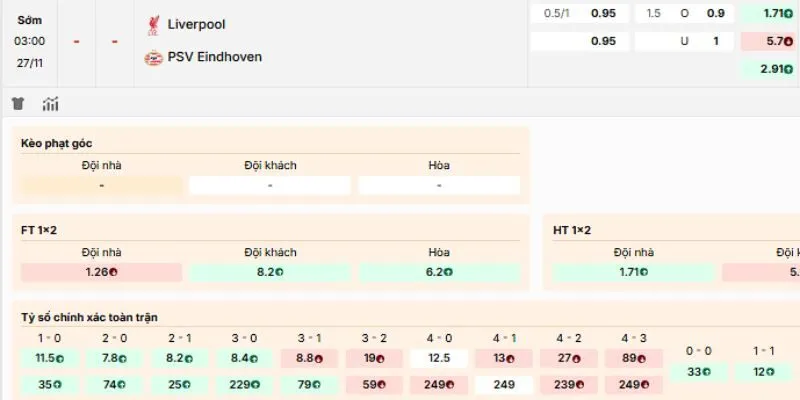This screenshot has height=400, width=800.
Task: Open the team lineup shirt icon
Action: pyautogui.click(x=18, y=104)
